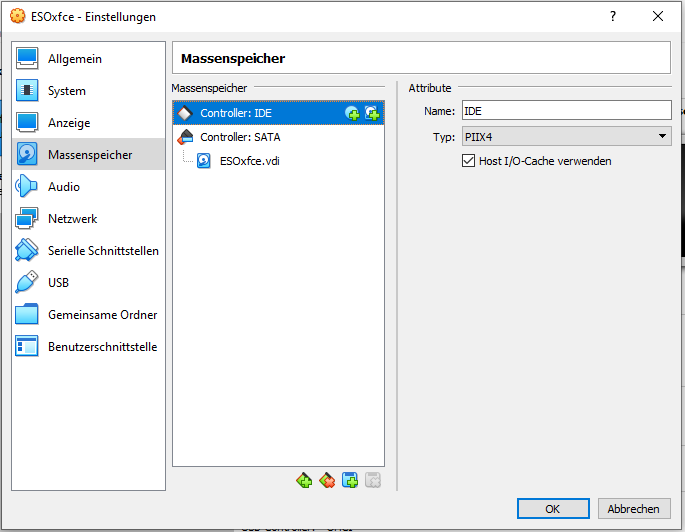Open the USB settings category

(x=88, y=283)
